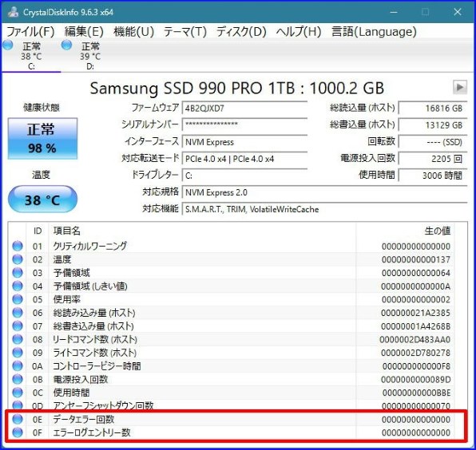Click status orb for ID 0C row
The width and height of the screenshot is (476, 450).
point(18,393)
